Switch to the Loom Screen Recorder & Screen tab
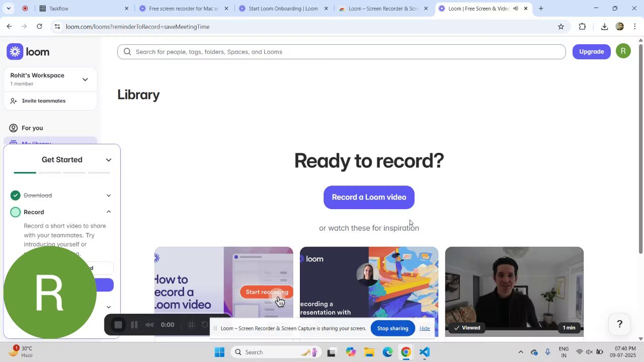The image size is (644, 362). tap(383, 9)
